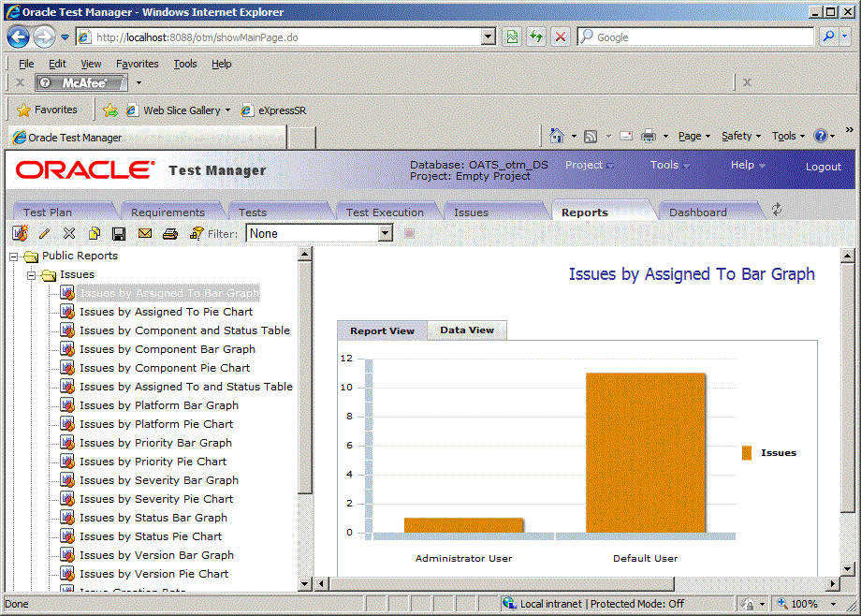Select Issues by Version Bar Graph report

156,555
